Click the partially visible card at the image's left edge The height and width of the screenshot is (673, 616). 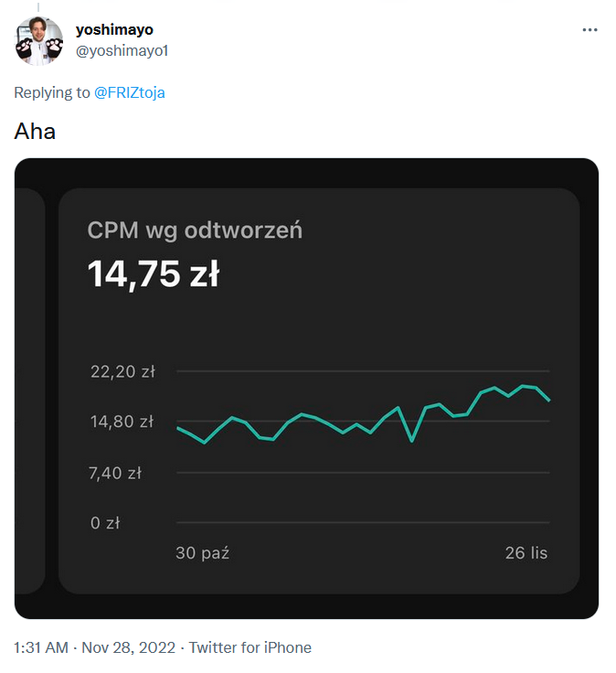pyautogui.click(x=30, y=390)
